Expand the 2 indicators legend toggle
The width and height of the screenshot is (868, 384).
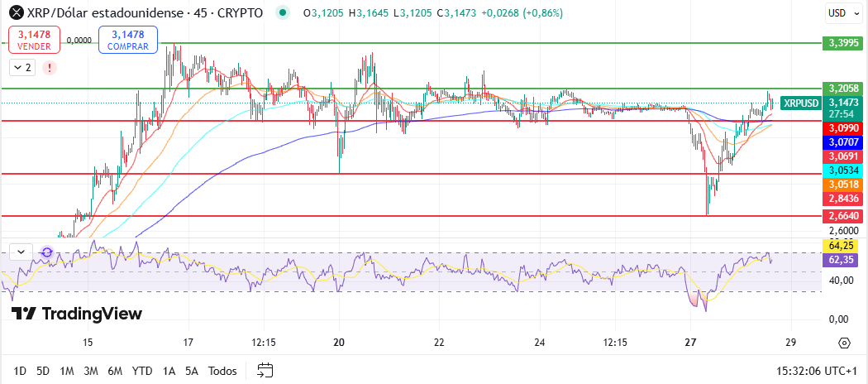tap(22, 68)
